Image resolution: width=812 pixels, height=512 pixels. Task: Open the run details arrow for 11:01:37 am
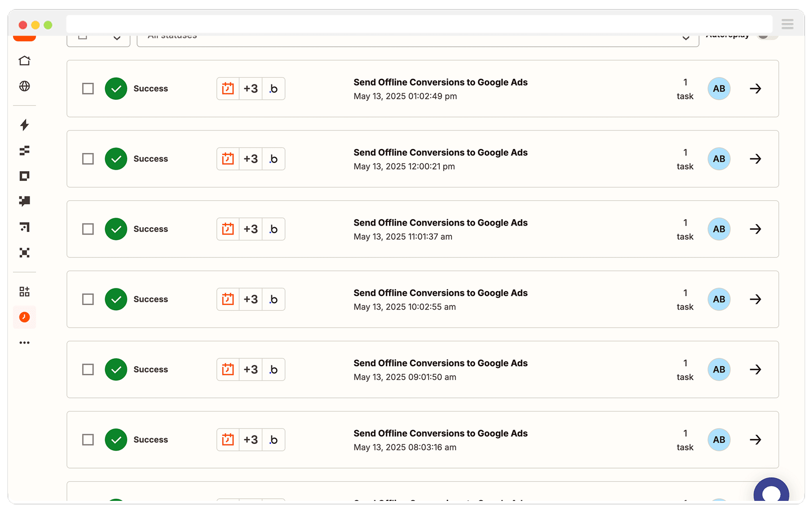pyautogui.click(x=756, y=229)
